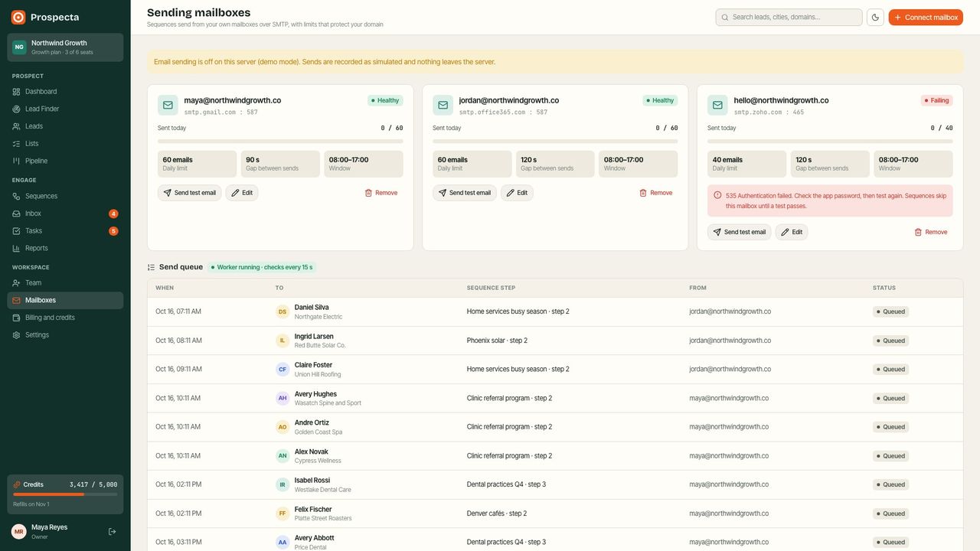Click Connect mailbox button
The height and width of the screenshot is (551, 980).
(926, 17)
